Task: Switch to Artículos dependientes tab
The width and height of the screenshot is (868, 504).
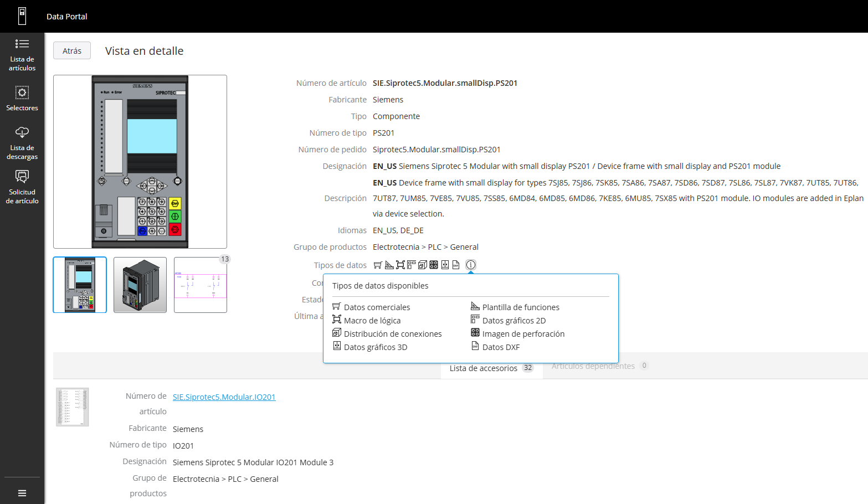Action: (593, 366)
